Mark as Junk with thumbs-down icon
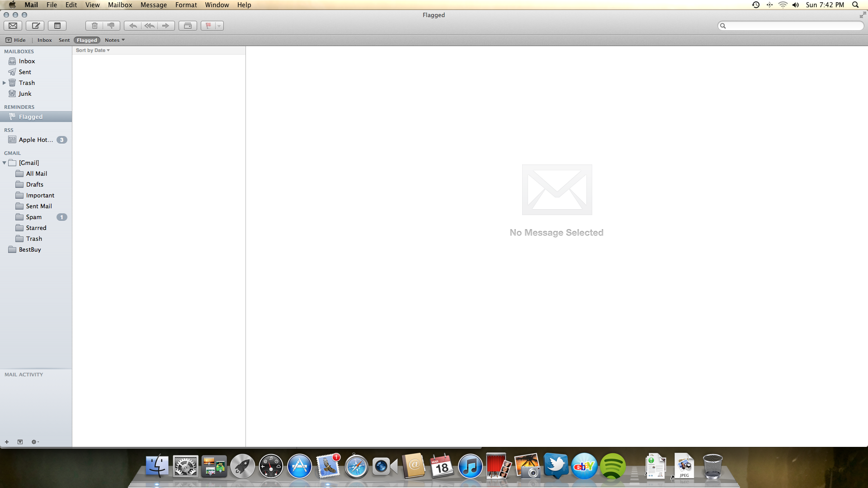 (x=111, y=26)
